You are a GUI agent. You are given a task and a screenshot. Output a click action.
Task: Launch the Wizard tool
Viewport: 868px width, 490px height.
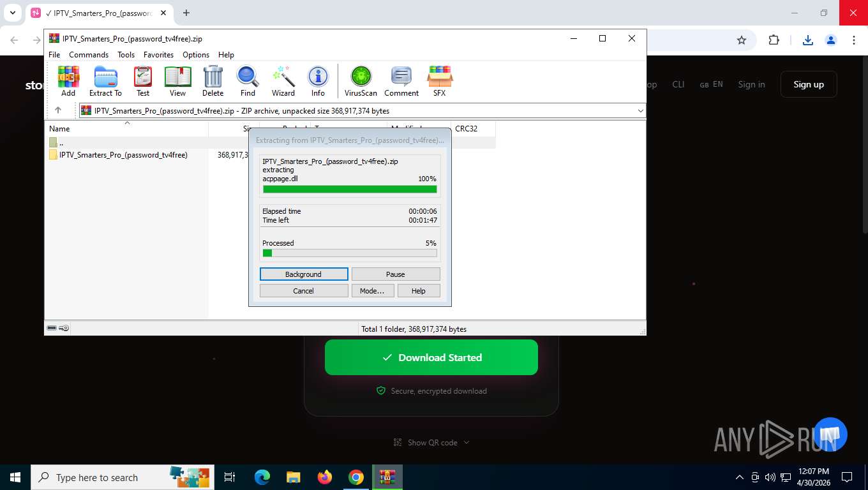coord(283,81)
